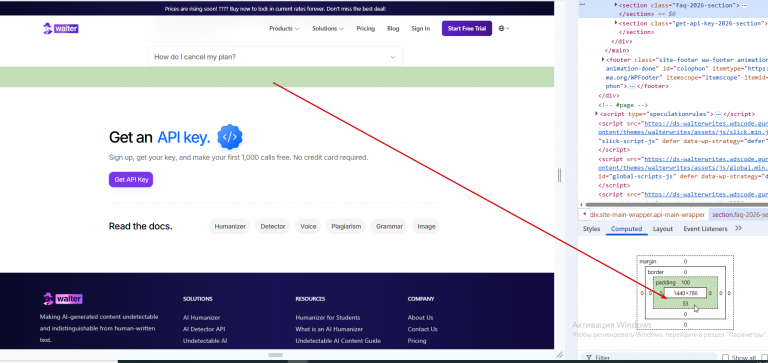Image resolution: width=768 pixels, height=363 pixels.
Task: Go to the Blog page
Action: (x=393, y=28)
